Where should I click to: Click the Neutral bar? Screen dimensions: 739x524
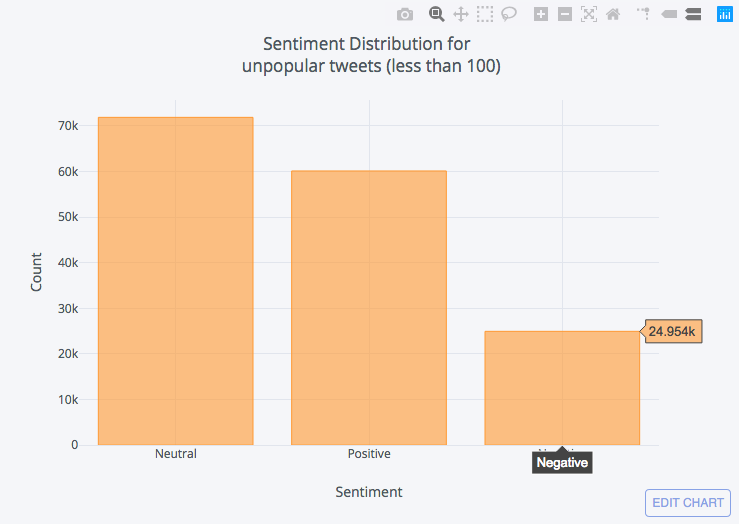click(175, 281)
